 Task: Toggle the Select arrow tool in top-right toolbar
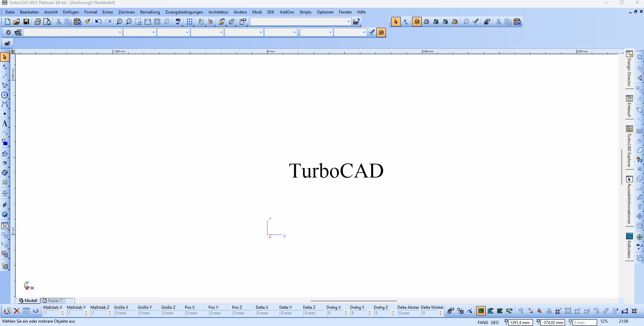point(396,22)
